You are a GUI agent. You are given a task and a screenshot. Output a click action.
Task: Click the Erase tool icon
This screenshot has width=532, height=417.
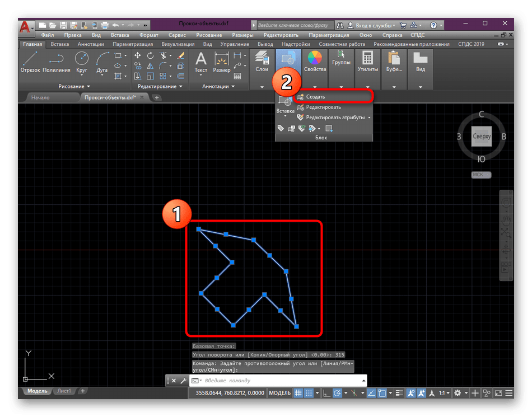[181, 55]
